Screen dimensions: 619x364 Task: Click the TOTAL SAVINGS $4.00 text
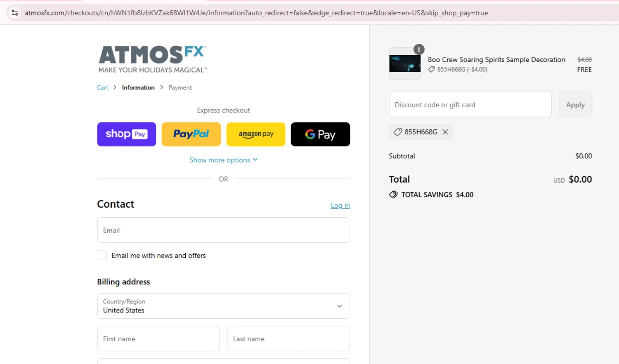point(437,195)
